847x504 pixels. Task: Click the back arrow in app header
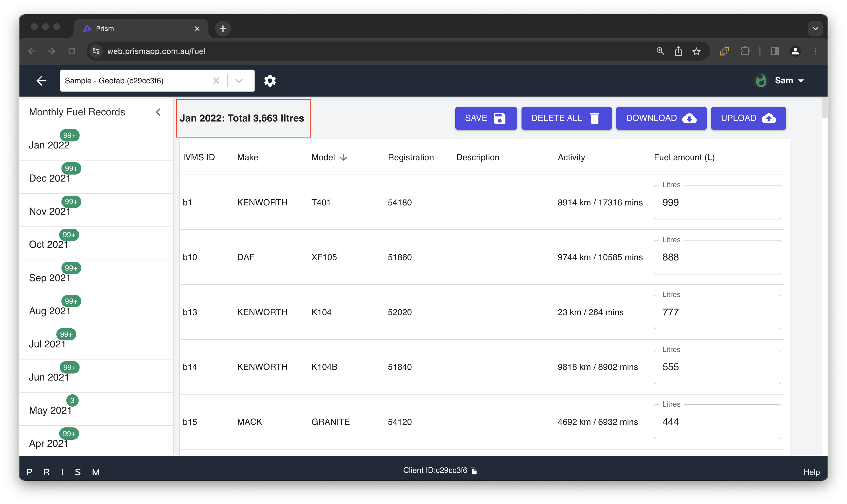pos(42,81)
